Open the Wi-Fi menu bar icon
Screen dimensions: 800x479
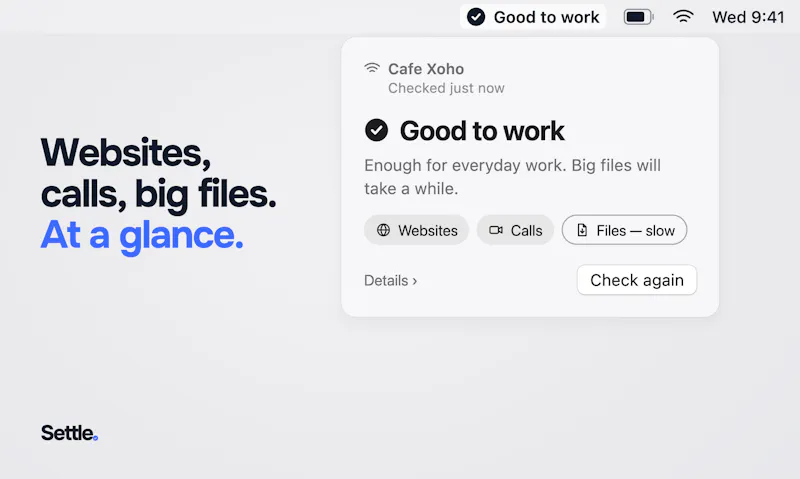pyautogui.click(x=683, y=17)
